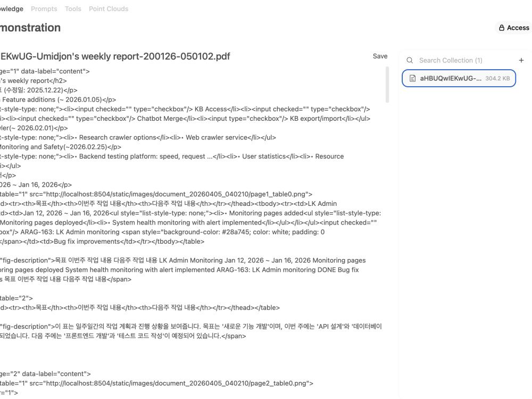Click the 'monstration' page heading
The height and width of the screenshot is (399, 532).
click(30, 28)
